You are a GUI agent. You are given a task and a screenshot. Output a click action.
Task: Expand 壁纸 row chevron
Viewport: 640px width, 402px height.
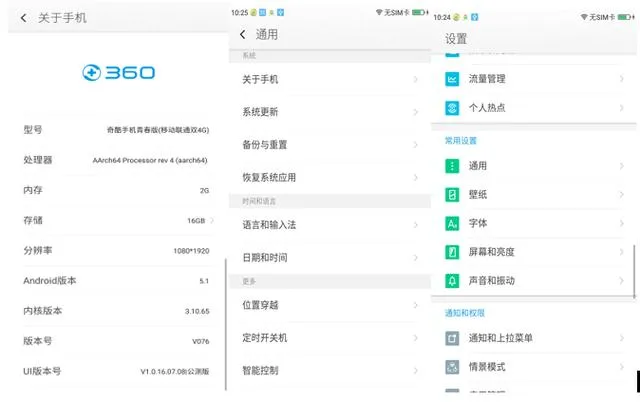point(621,194)
